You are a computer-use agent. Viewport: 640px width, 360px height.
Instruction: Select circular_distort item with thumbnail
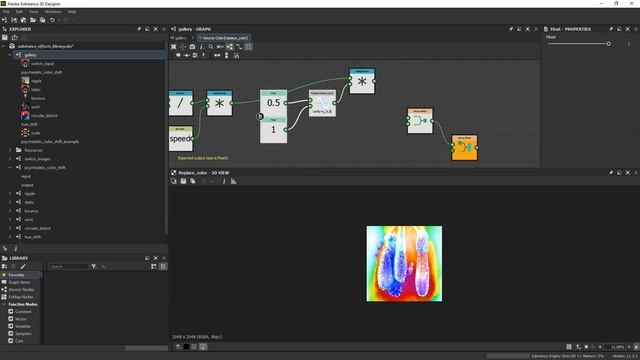(x=44, y=116)
